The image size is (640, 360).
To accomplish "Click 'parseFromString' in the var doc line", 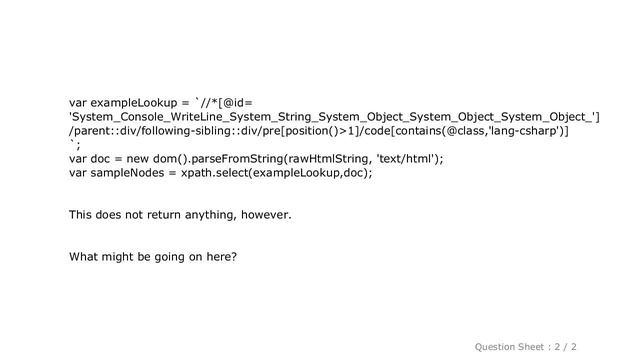I will pyautogui.click(x=238, y=158).
